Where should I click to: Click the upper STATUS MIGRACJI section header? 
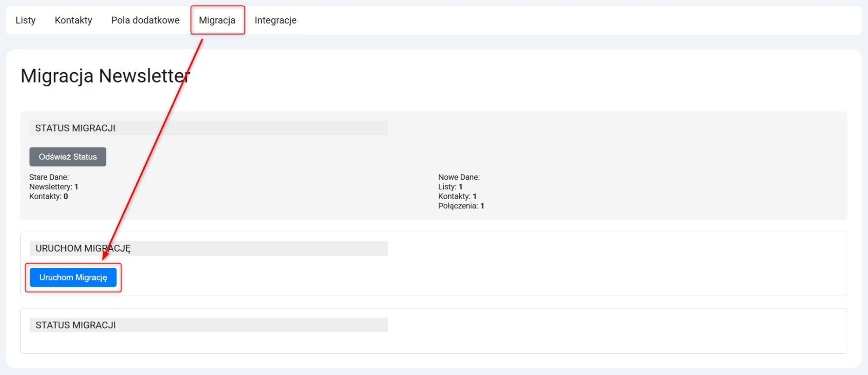click(75, 128)
